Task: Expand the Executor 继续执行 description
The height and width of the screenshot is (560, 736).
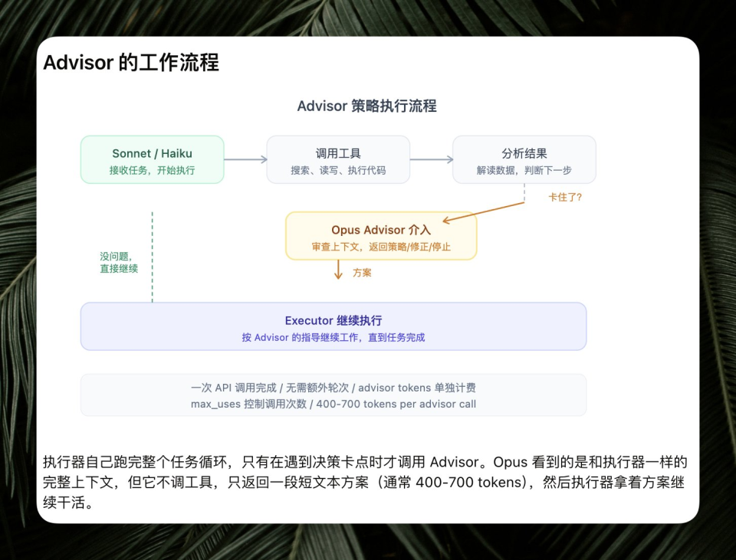Action: (x=333, y=336)
